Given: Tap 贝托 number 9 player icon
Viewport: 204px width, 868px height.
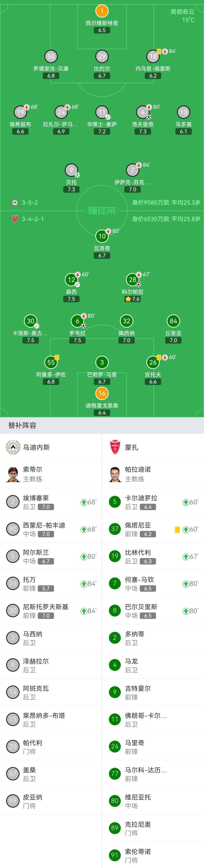Looking at the screenshot, I should pyautogui.click(x=71, y=170).
